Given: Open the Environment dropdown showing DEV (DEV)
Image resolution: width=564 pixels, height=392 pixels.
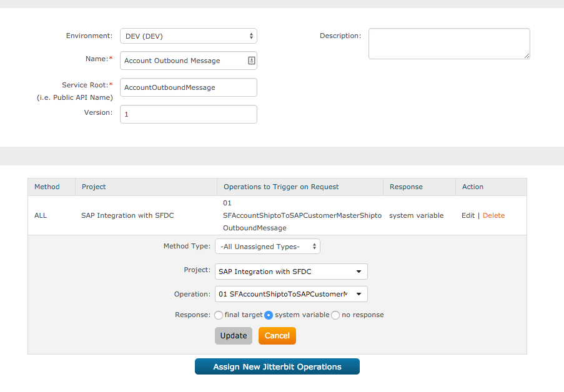Looking at the screenshot, I should click(x=188, y=36).
